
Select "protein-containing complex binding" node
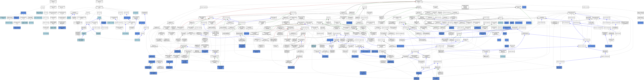[39, 13]
